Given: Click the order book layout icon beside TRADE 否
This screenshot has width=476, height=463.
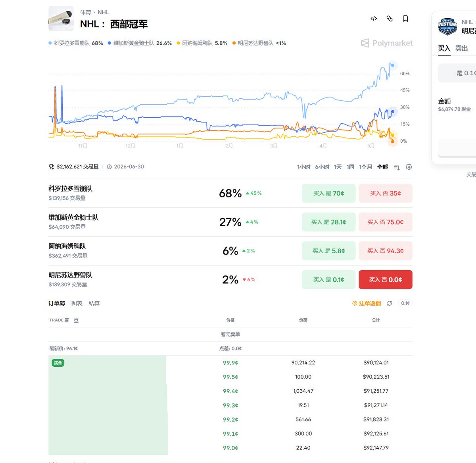Looking at the screenshot, I should coord(76,320).
